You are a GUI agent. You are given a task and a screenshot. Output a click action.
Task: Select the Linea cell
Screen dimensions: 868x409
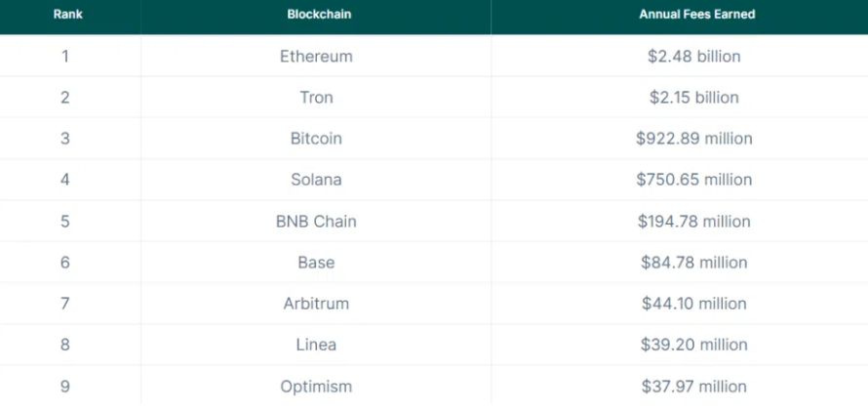[316, 345]
